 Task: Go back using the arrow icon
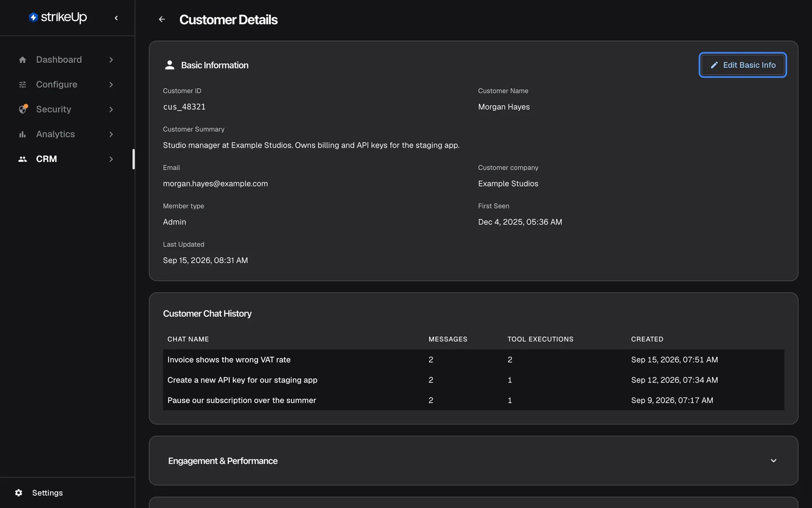162,19
